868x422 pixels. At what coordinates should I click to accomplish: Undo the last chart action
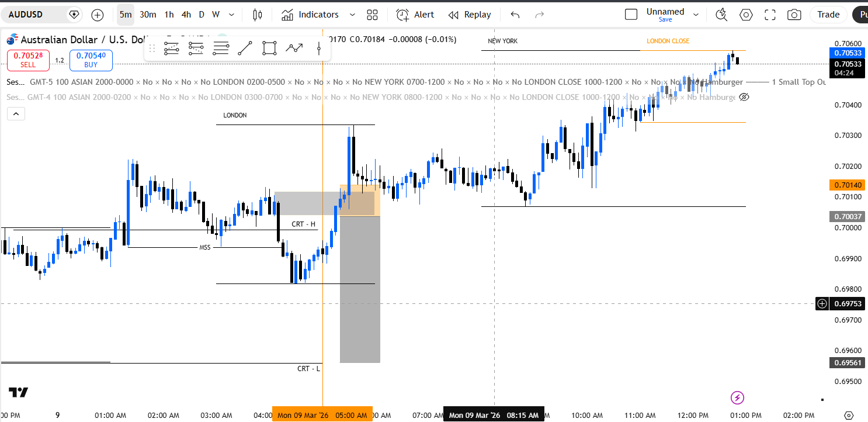point(515,15)
